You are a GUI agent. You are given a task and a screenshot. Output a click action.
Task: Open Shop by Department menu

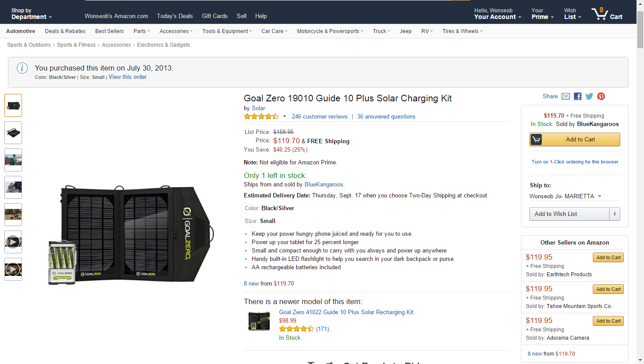(31, 14)
